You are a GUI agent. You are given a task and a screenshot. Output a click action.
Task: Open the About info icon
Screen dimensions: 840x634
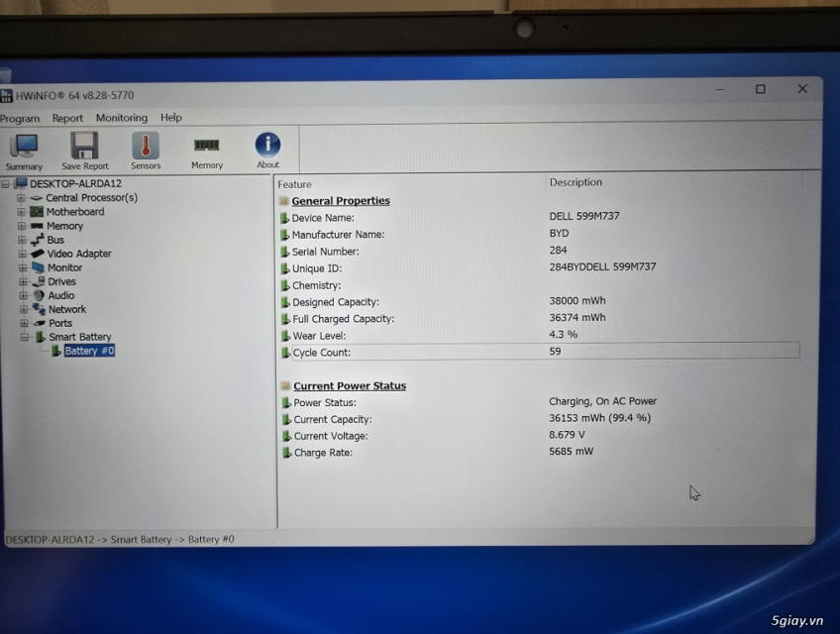(266, 144)
